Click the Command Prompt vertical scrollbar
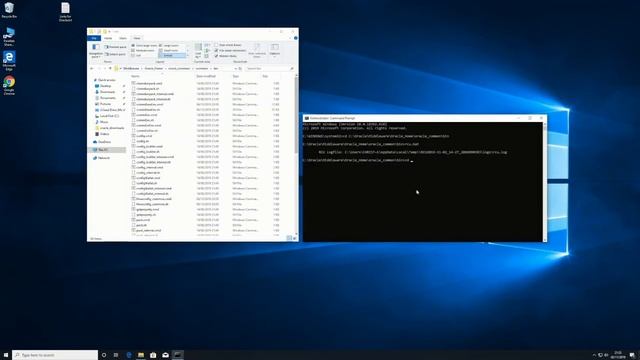Screen dimensions: 640x360 point(544,182)
